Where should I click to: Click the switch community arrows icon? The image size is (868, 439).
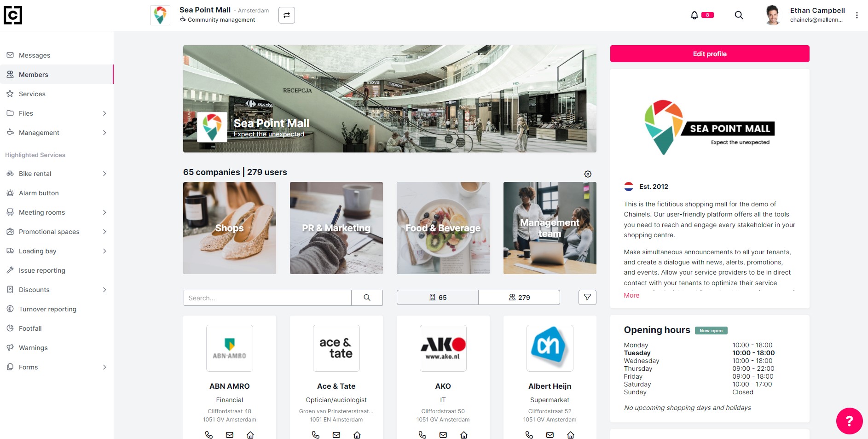click(287, 15)
